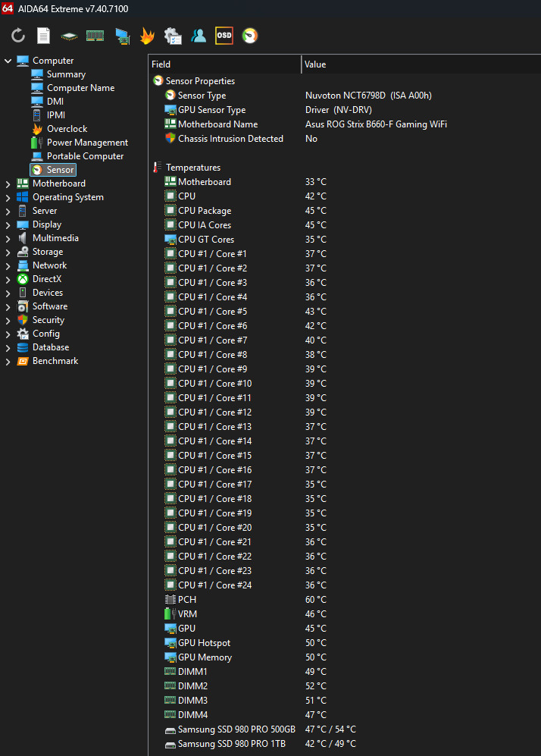Open Portable Computer tree item
This screenshot has width=541, height=756.
point(86,155)
